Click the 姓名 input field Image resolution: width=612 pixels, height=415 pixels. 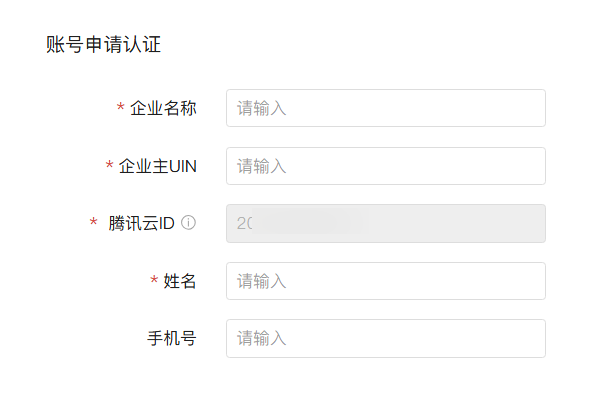coord(386,281)
